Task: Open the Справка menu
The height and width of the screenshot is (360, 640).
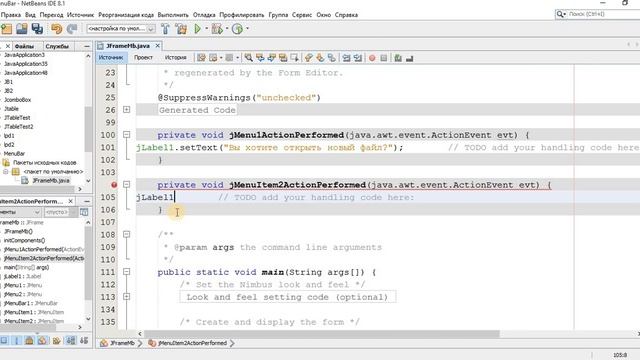Action: tap(346, 15)
